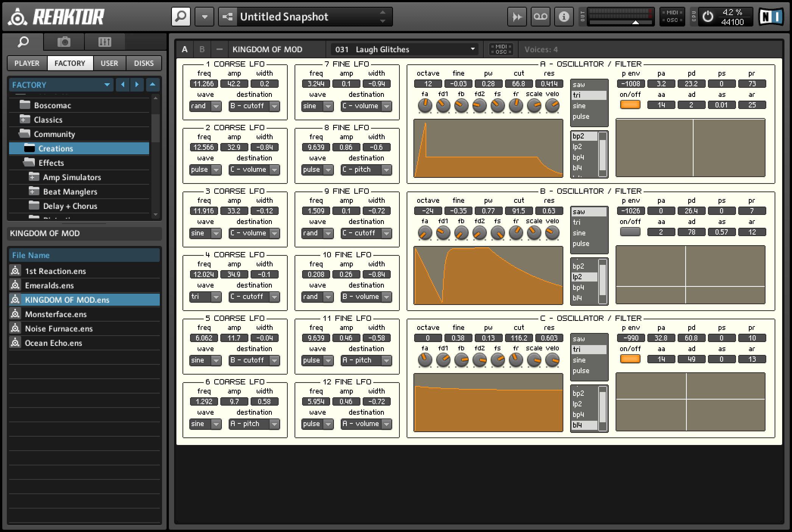Image resolution: width=792 pixels, height=532 pixels.
Task: Click the Noise Furnace.ens ensemble icon
Action: pos(15,328)
